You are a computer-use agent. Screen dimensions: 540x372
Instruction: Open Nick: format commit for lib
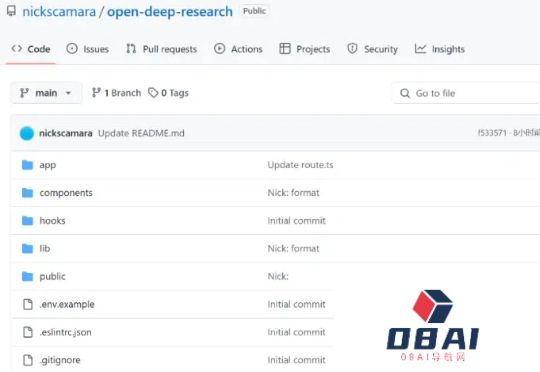pos(293,249)
